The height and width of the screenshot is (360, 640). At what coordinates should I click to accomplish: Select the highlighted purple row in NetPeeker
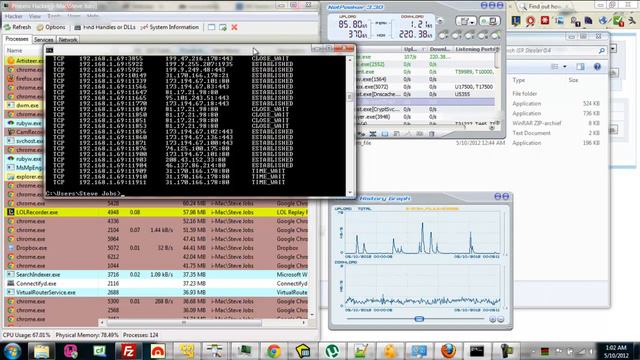click(426, 102)
